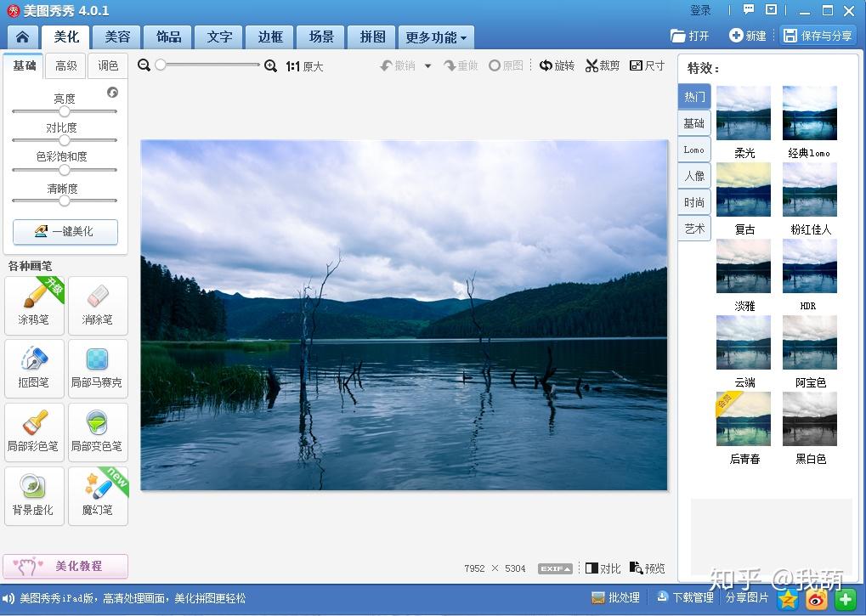The height and width of the screenshot is (616, 866).
Task: Open 批处理 batch processing
Action: tap(615, 598)
